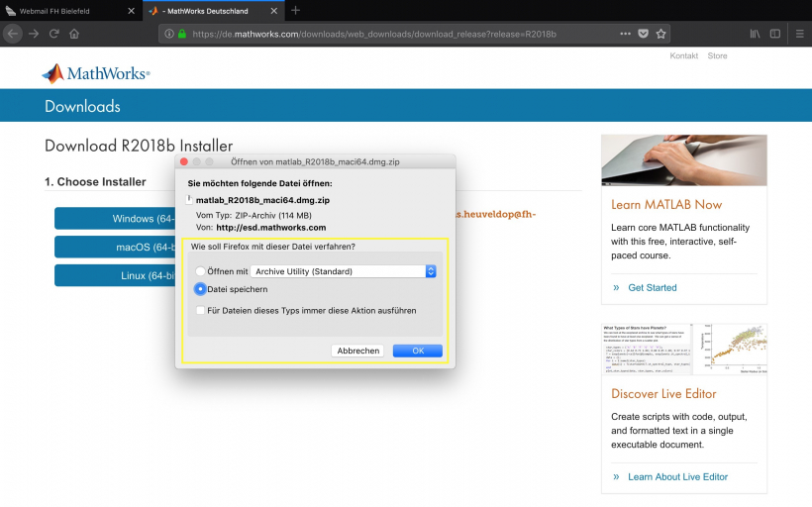Select the 'Öffnen mit' radio button
812x507 pixels.
pos(201,270)
